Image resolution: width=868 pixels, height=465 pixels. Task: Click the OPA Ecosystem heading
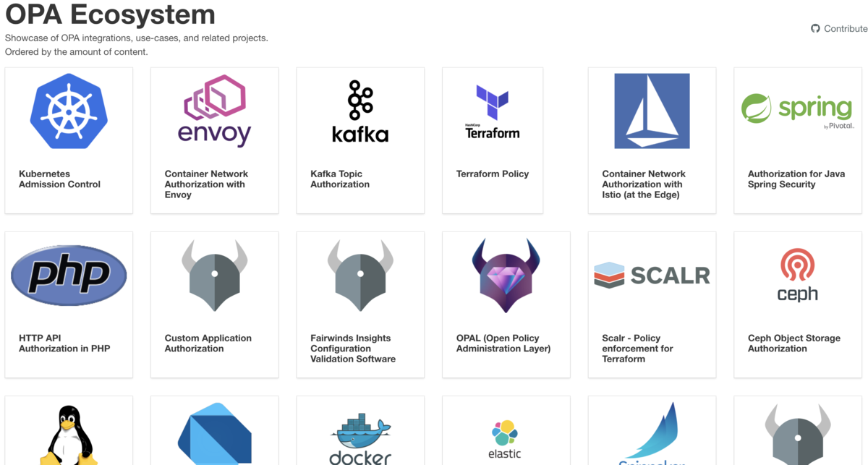[x=110, y=14]
